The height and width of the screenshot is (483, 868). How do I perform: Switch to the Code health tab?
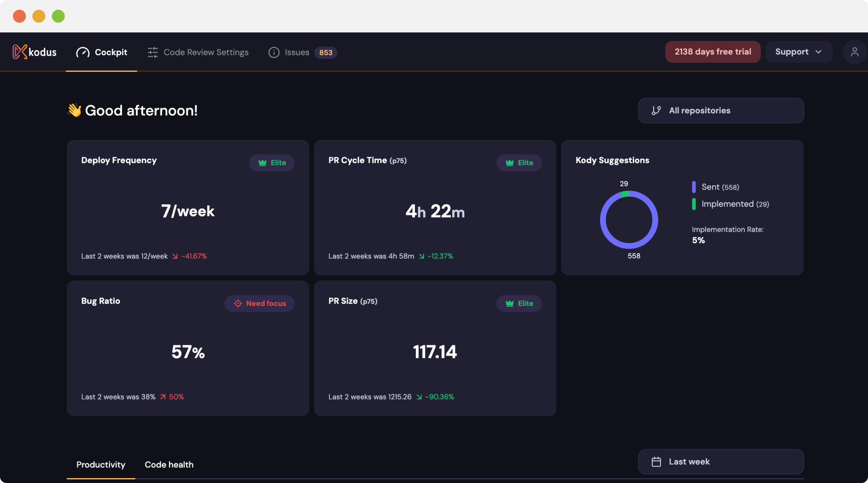coord(169,465)
